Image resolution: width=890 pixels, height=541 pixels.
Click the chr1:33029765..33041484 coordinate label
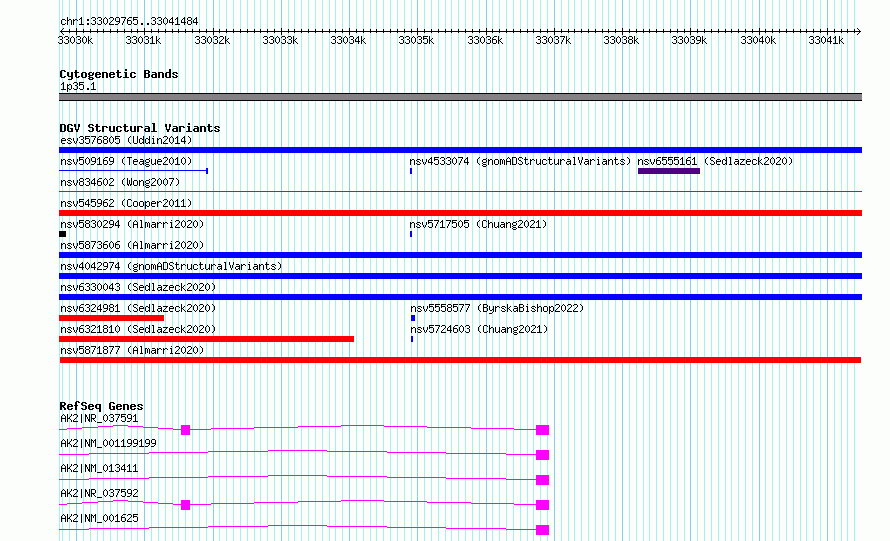129,22
